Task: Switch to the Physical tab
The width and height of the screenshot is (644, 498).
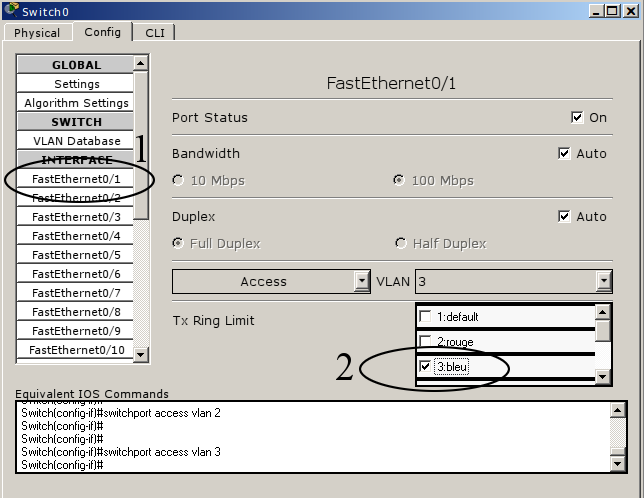Action: tap(37, 32)
